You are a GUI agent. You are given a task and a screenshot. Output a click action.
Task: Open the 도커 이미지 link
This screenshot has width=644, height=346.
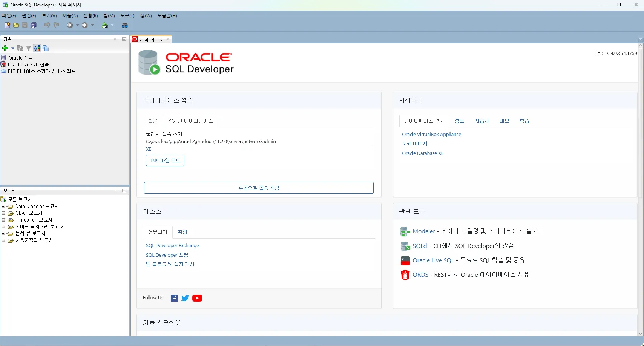point(415,144)
